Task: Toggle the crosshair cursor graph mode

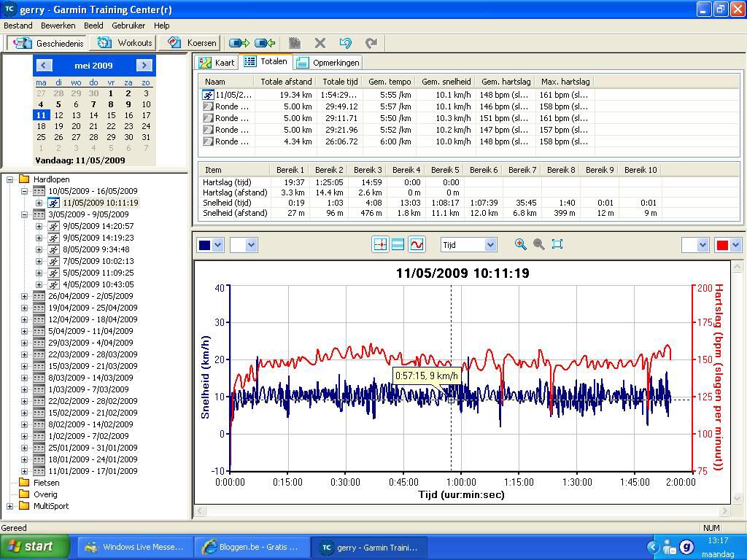Action: pos(380,245)
